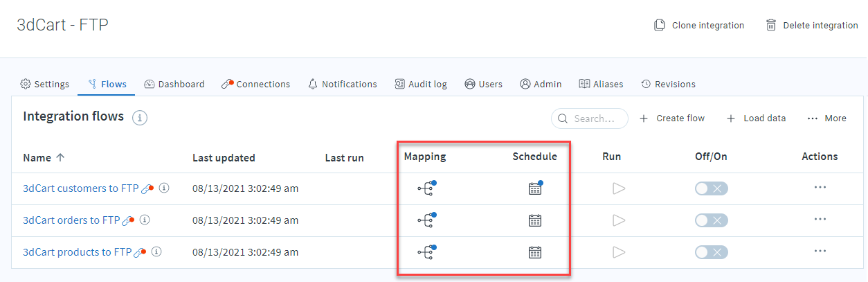Open mapping for 3dCart products to FTP
868x282 pixels.
[427, 252]
